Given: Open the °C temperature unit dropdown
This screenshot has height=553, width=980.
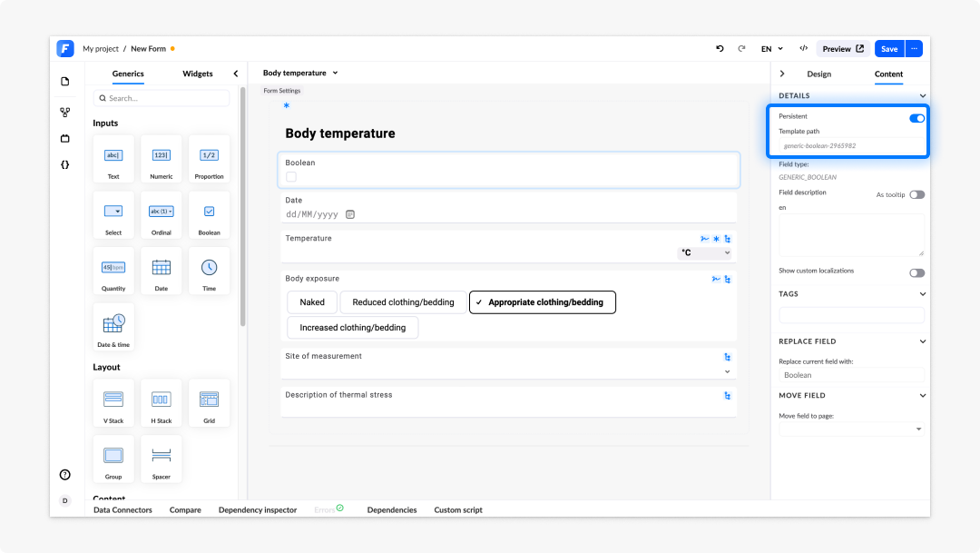Looking at the screenshot, I should pos(705,252).
